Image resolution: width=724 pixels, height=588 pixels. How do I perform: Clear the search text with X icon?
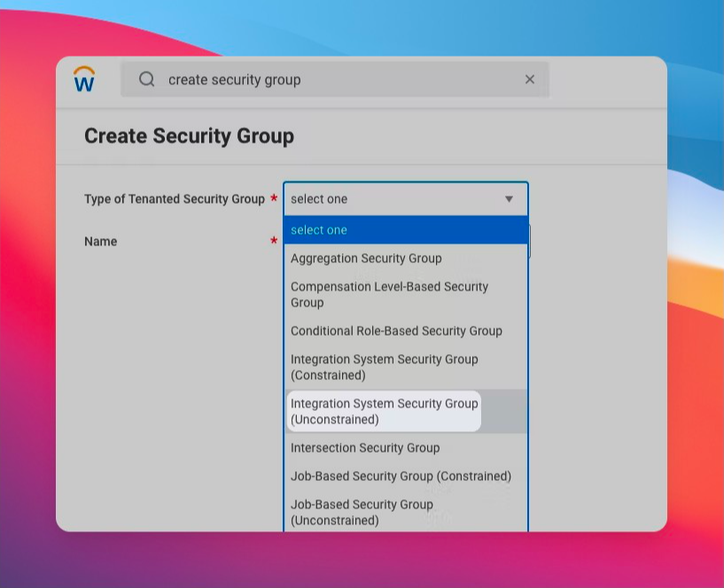(530, 80)
